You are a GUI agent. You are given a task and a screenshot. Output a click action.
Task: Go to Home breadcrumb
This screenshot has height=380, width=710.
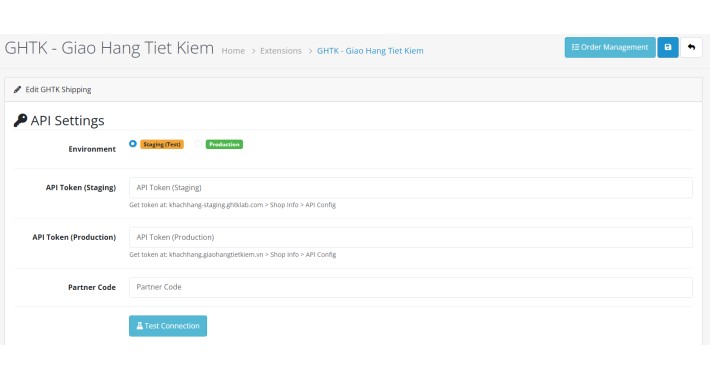click(233, 51)
